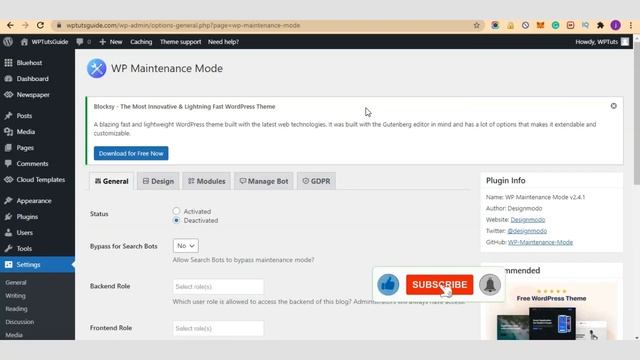Screen dimensions: 640x360
Task: Open Users in the sidebar
Action: (37, 233)
